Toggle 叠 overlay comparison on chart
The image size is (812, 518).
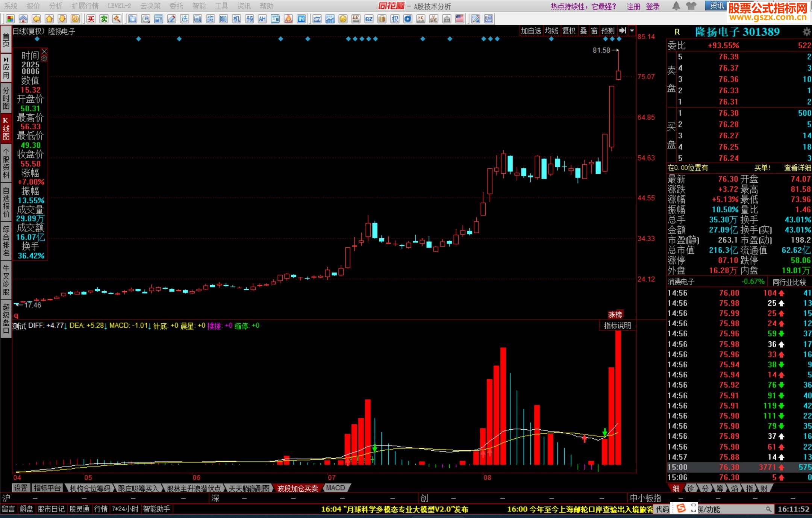point(583,31)
